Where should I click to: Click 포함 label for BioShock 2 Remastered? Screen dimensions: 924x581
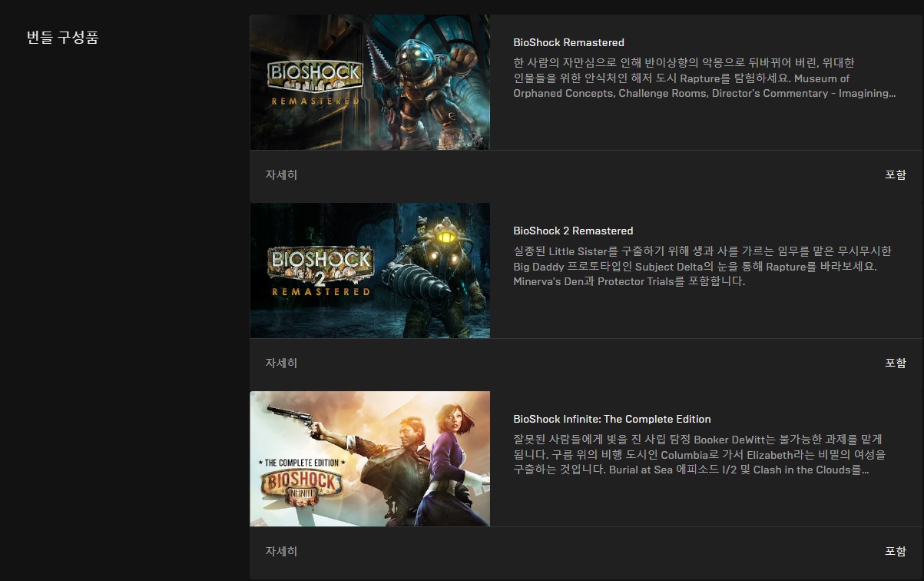point(896,363)
